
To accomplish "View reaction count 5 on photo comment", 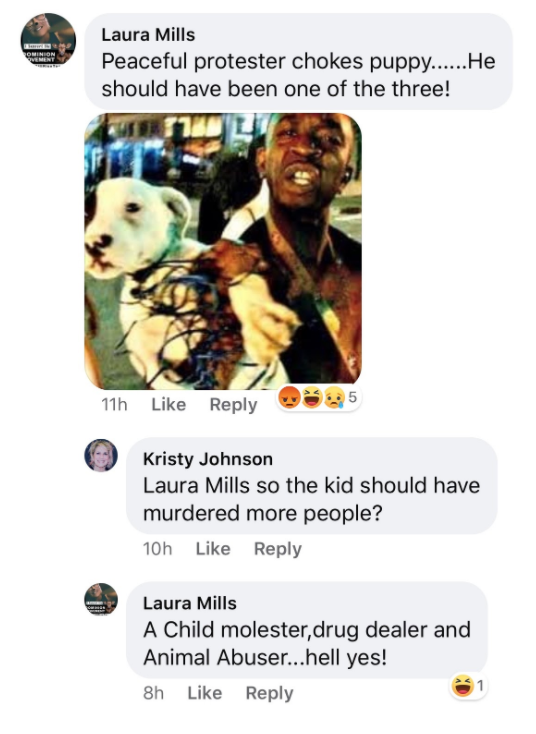I will pos(352,397).
